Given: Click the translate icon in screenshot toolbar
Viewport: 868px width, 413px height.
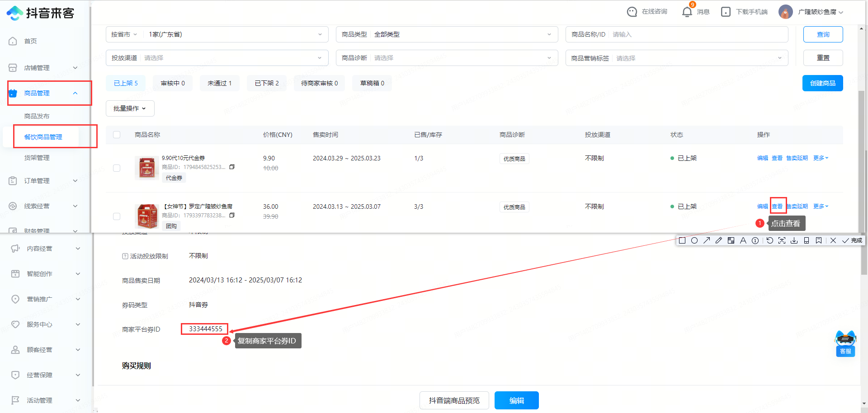Looking at the screenshot, I should pyautogui.click(x=782, y=240).
